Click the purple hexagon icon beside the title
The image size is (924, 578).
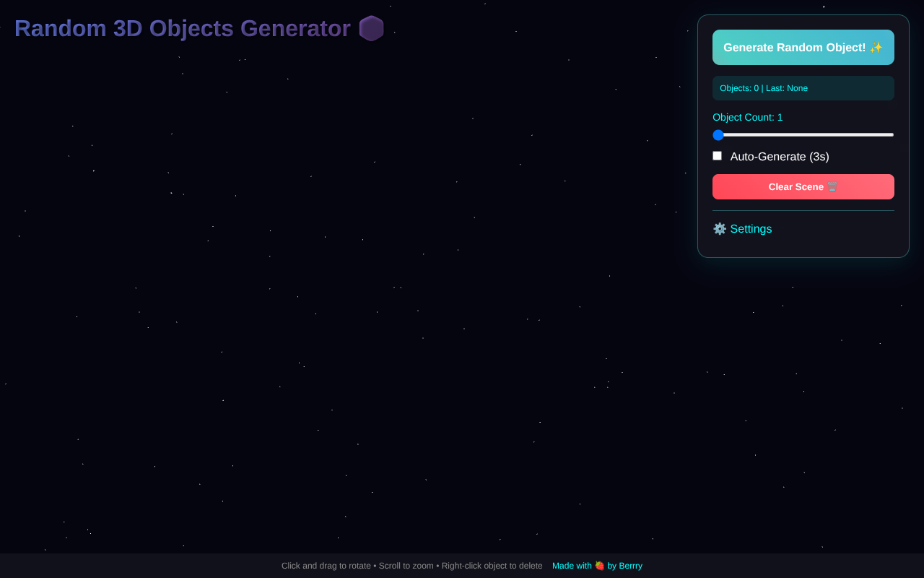tap(371, 28)
